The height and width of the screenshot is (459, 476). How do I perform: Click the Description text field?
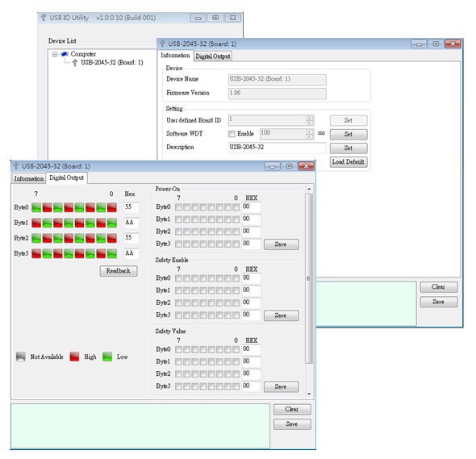tap(278, 148)
